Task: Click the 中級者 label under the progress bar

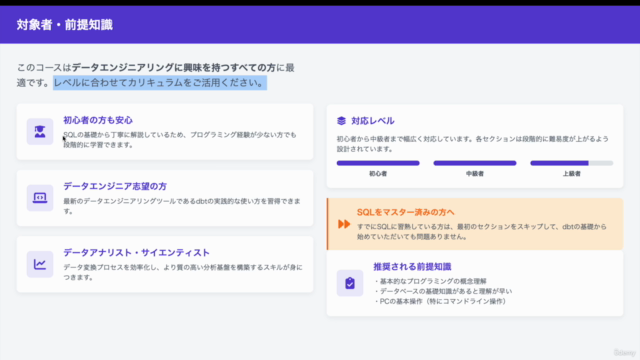Action: pyautogui.click(x=475, y=174)
